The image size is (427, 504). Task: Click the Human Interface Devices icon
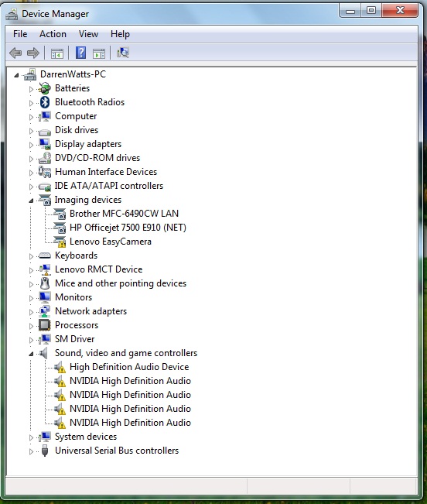coord(45,172)
